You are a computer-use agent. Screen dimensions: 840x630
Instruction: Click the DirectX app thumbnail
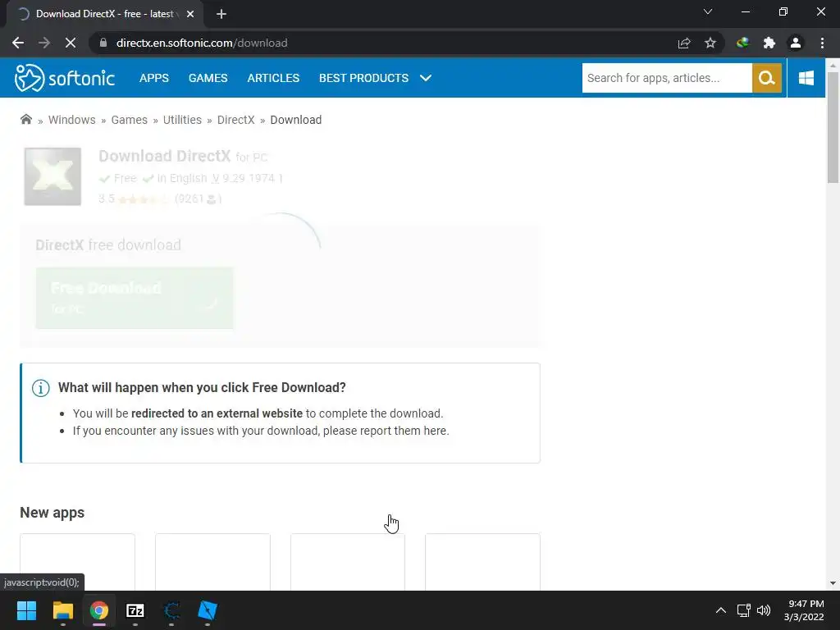point(52,176)
